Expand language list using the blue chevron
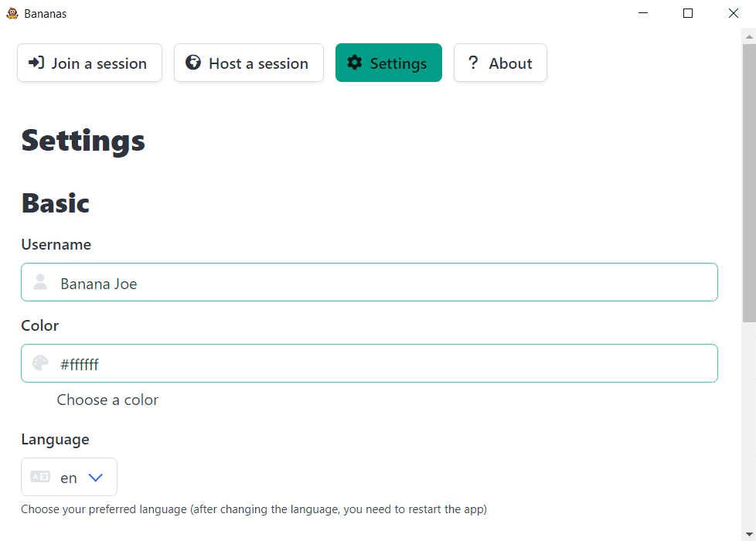This screenshot has height=541, width=756. click(96, 478)
